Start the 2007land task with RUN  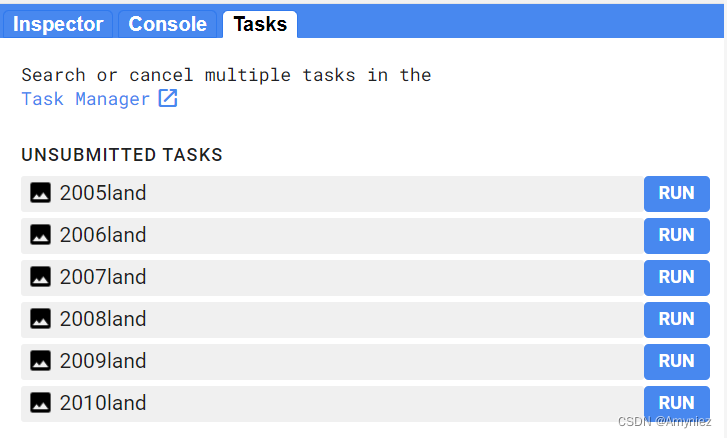click(676, 277)
